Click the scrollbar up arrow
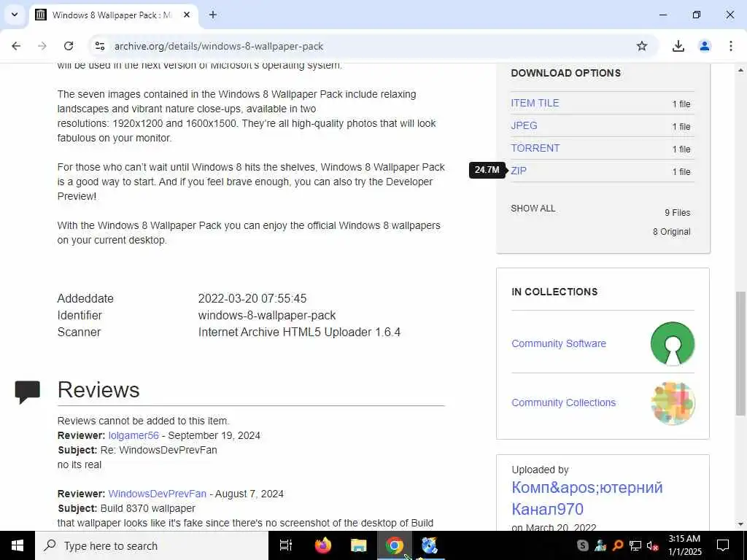747x560 pixels. (740, 71)
